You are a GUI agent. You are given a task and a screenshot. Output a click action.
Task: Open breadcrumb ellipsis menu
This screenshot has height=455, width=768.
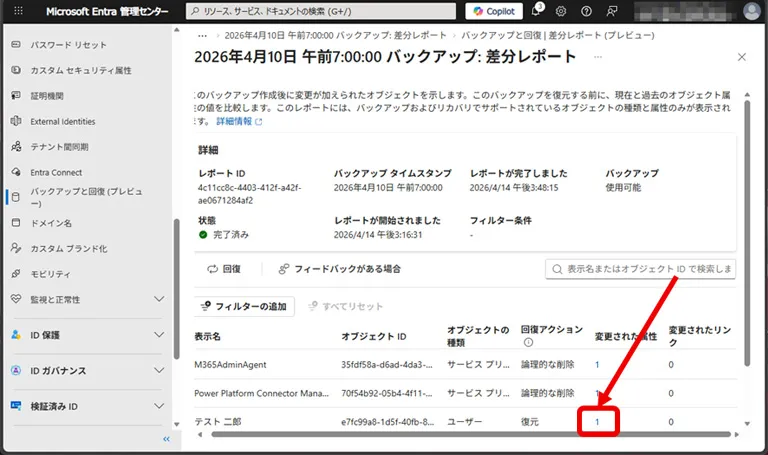[202, 35]
